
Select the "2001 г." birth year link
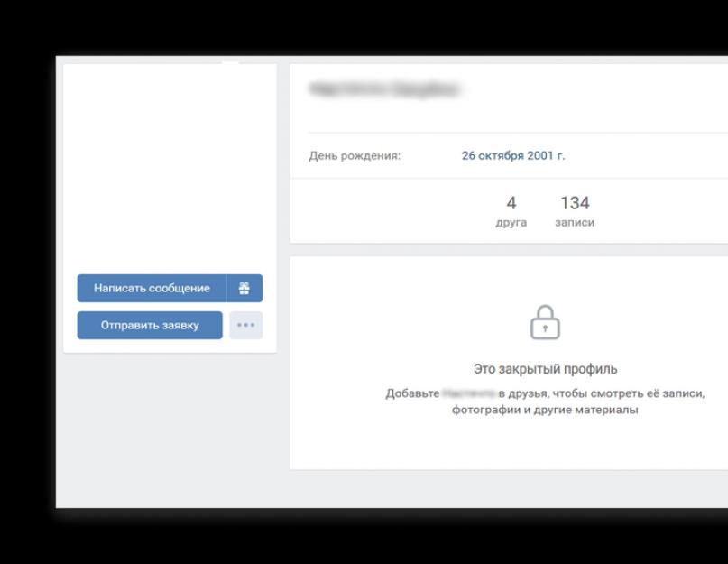(x=547, y=155)
